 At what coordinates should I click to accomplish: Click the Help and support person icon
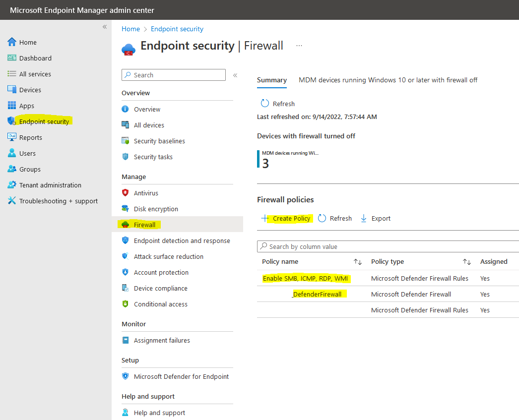point(125,413)
